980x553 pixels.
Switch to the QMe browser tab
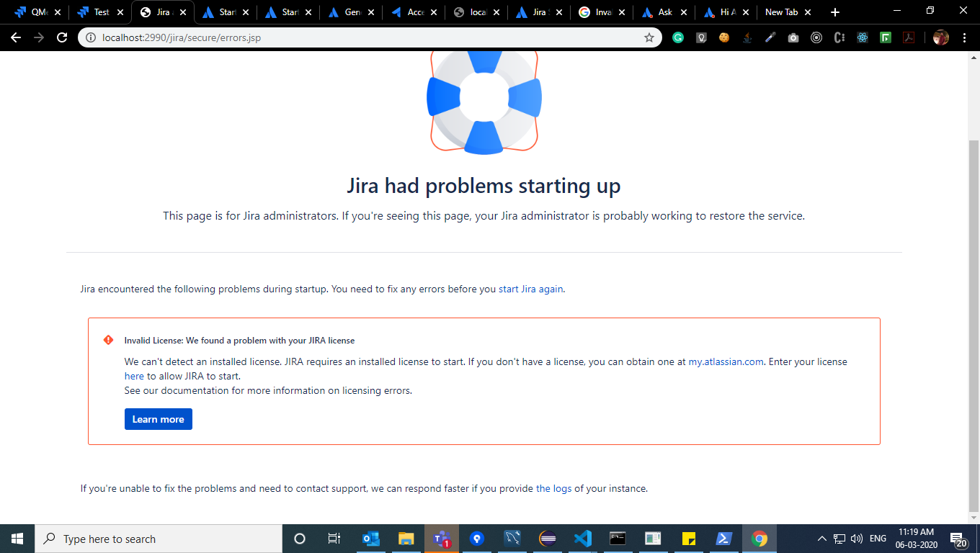click(37, 12)
